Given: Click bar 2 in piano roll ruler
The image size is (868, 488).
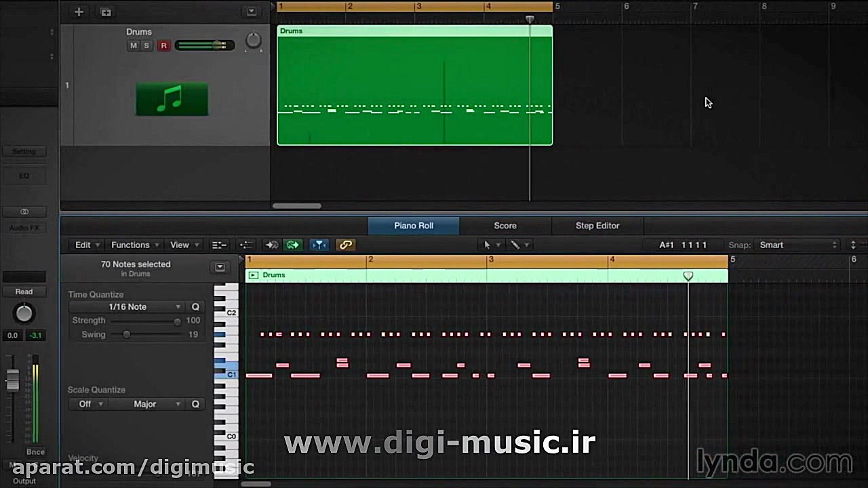Looking at the screenshot, I should point(370,260).
